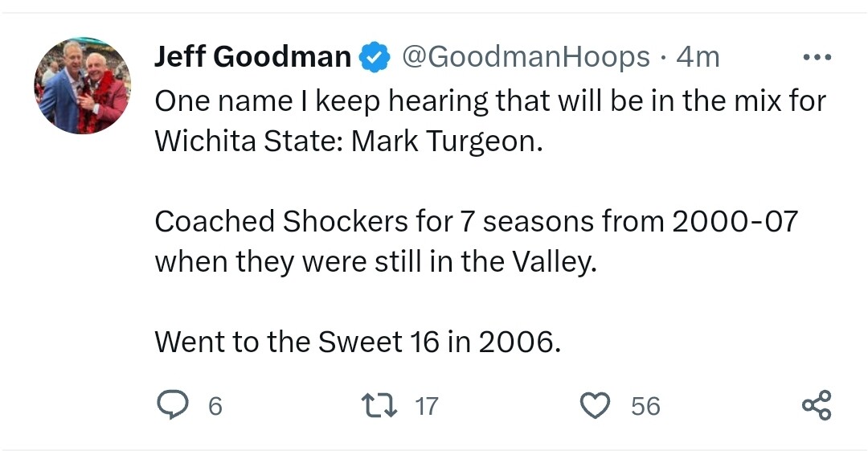Click the blue verified badge
868x451 pixels.
(x=375, y=58)
